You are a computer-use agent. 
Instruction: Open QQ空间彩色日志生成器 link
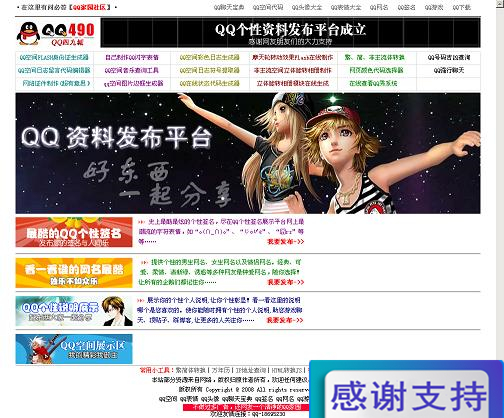pos(210,57)
